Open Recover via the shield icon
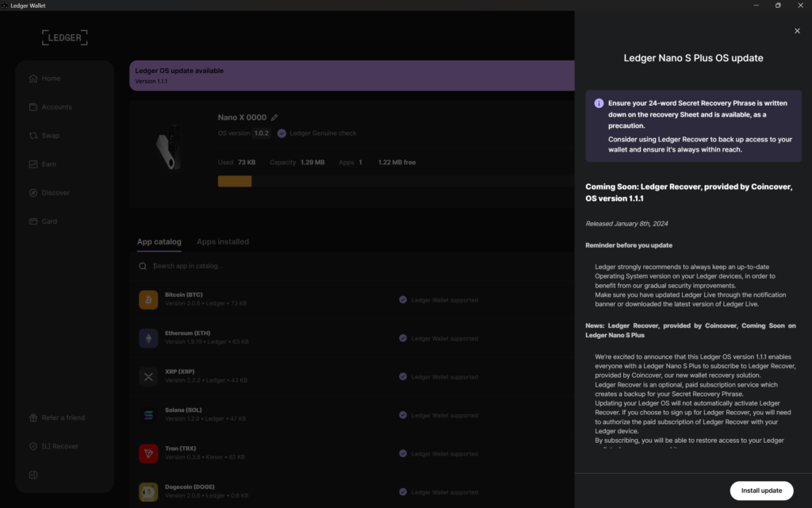 pyautogui.click(x=33, y=446)
